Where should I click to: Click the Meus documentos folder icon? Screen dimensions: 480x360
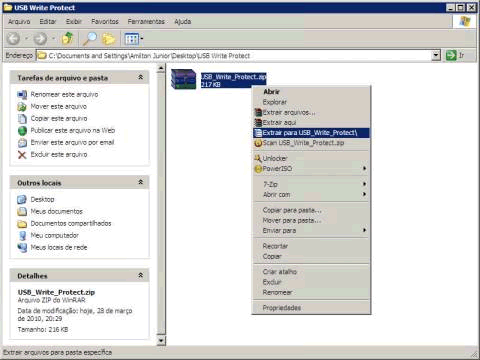(22, 211)
